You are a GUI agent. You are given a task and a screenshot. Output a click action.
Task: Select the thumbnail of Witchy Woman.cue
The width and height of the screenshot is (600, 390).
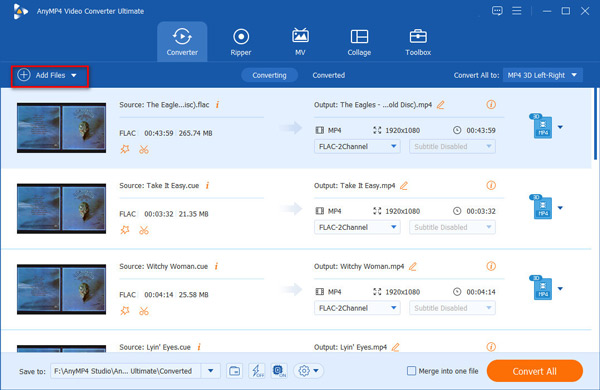point(61,289)
